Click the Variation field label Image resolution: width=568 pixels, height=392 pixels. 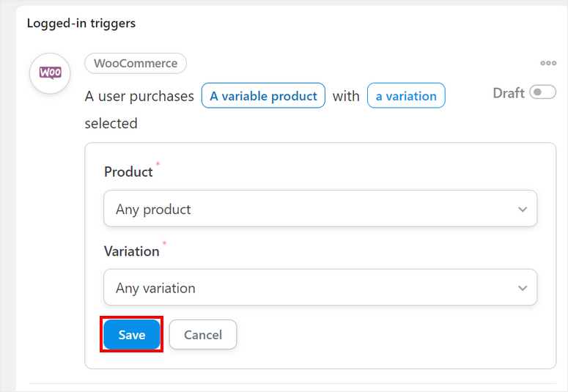coord(131,251)
